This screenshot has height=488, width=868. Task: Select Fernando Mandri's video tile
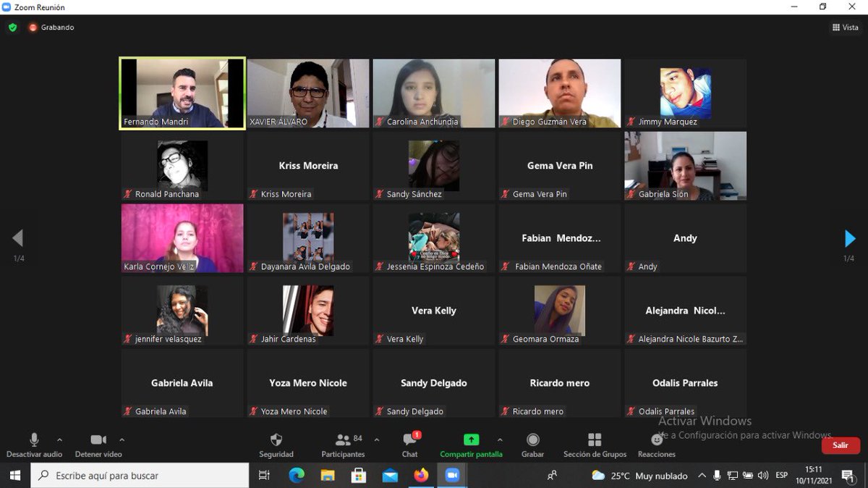(x=182, y=93)
